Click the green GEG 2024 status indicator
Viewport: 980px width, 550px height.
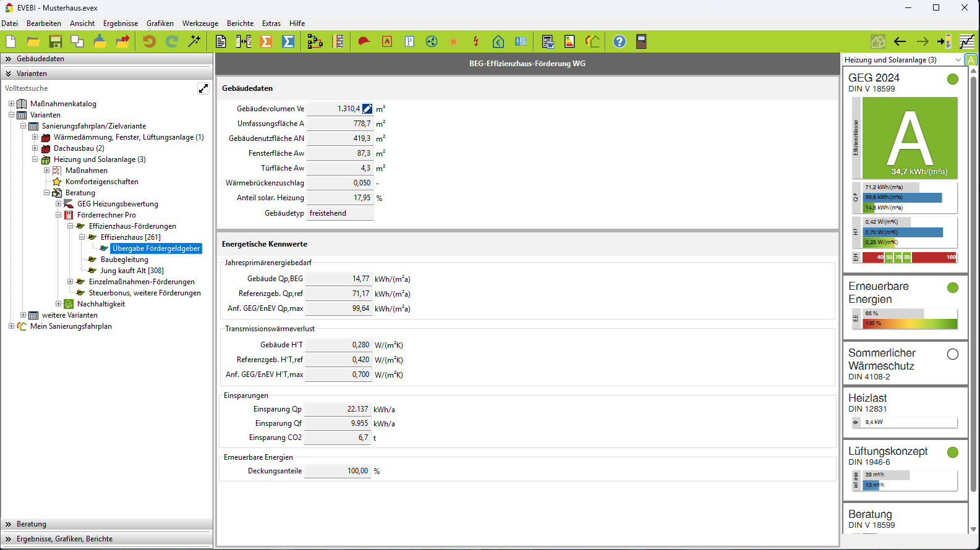click(953, 79)
